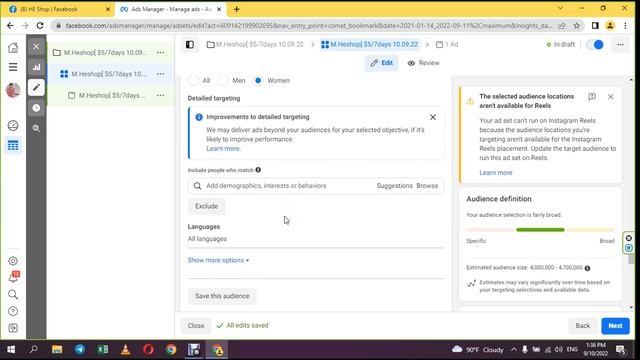The image size is (640, 360).
Task: Bookmark this page with the star icon
Action: (576, 26)
